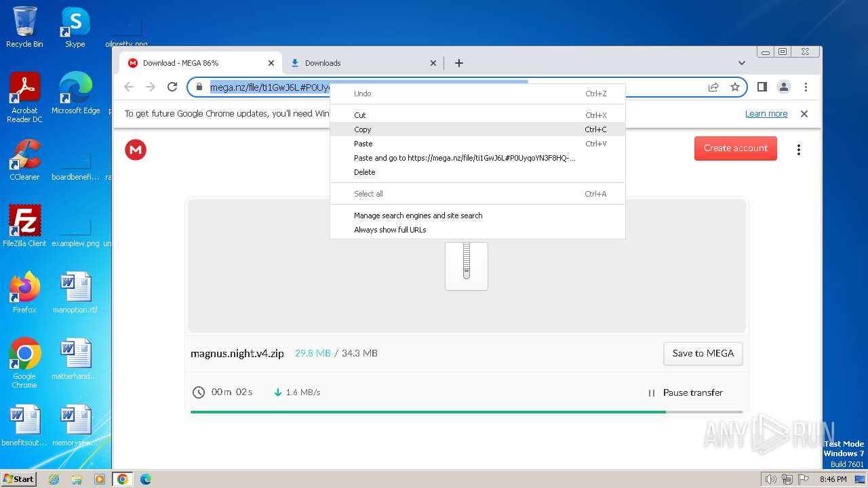Expand the tab search chevron
868x488 pixels.
click(x=742, y=63)
